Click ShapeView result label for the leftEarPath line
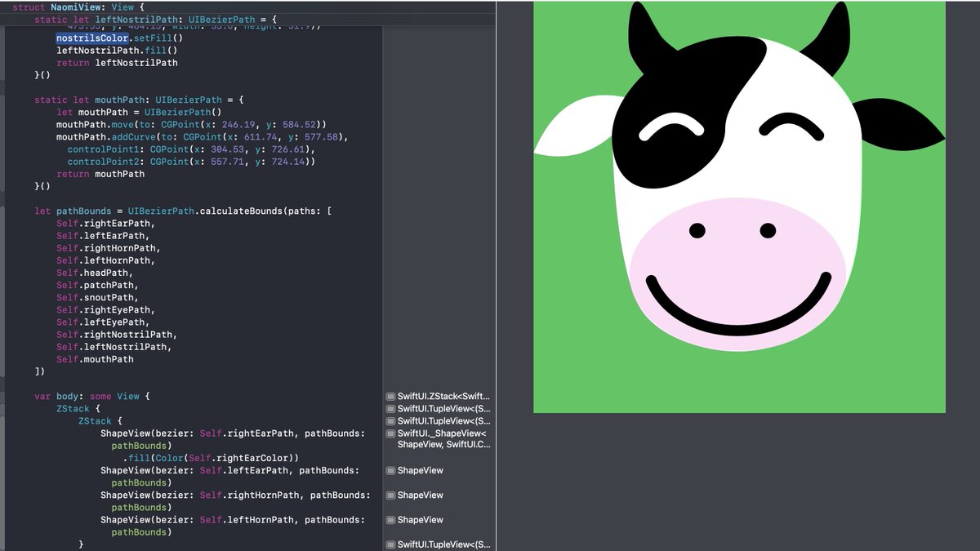The height and width of the screenshot is (551, 980). (x=421, y=471)
